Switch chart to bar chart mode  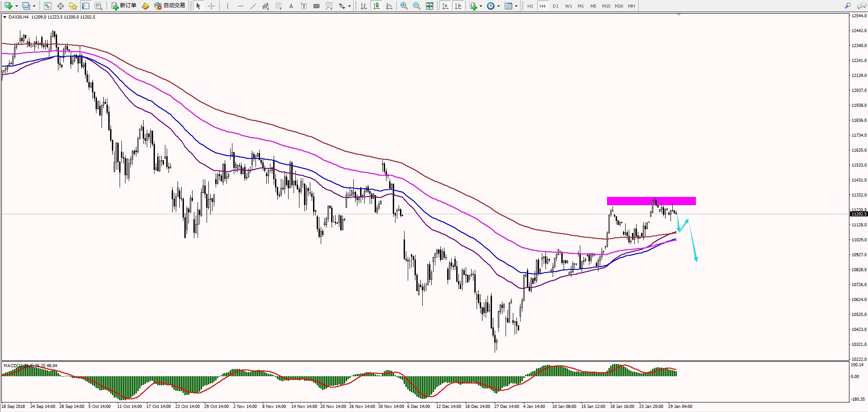point(363,6)
